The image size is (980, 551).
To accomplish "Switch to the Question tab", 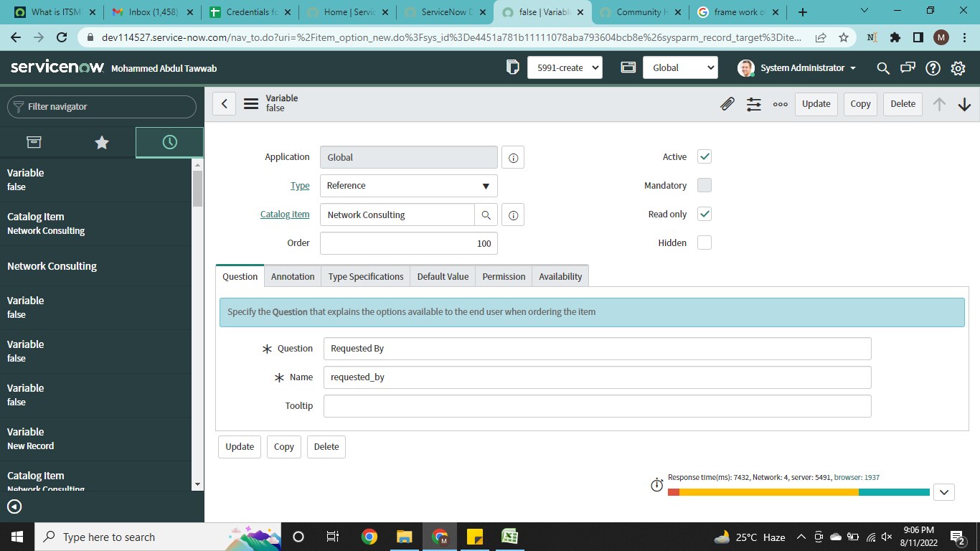I will pos(240,276).
